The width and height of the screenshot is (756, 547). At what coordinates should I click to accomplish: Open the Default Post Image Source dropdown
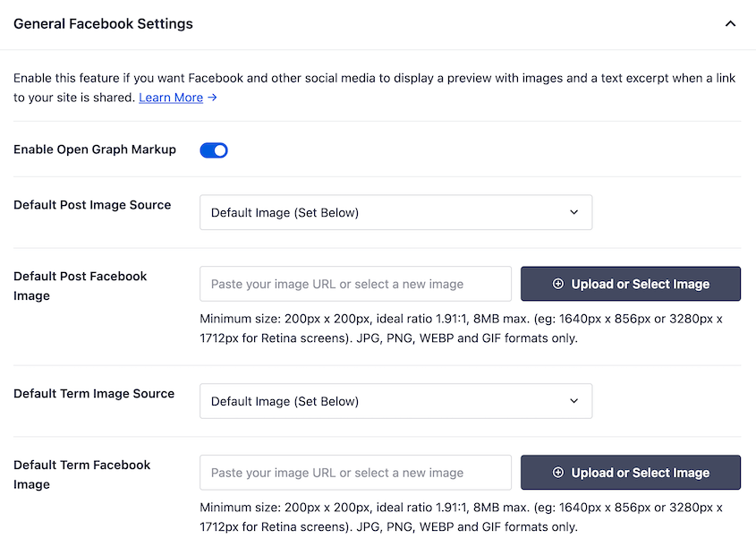click(x=395, y=212)
